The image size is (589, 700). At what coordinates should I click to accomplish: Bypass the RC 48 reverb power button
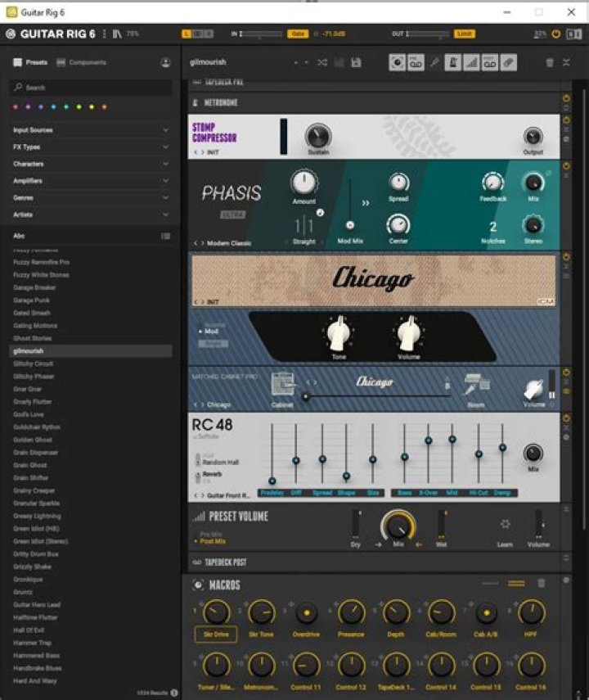(566, 418)
